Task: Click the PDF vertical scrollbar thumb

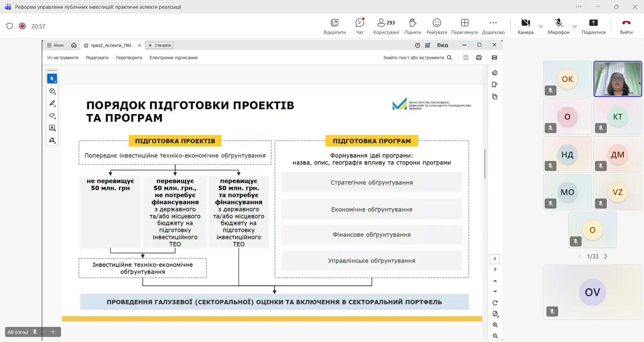Action: pos(485,164)
